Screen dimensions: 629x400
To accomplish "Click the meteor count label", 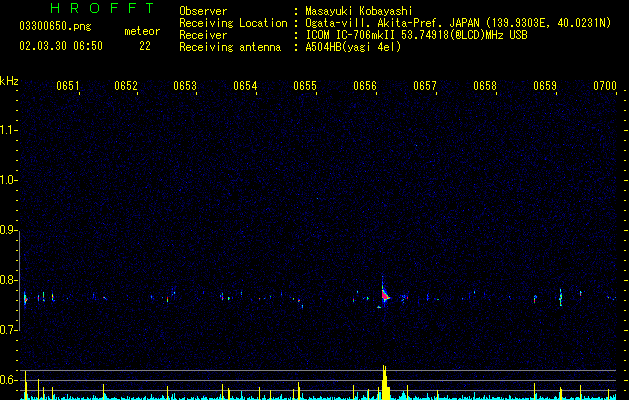I will tap(142, 31).
